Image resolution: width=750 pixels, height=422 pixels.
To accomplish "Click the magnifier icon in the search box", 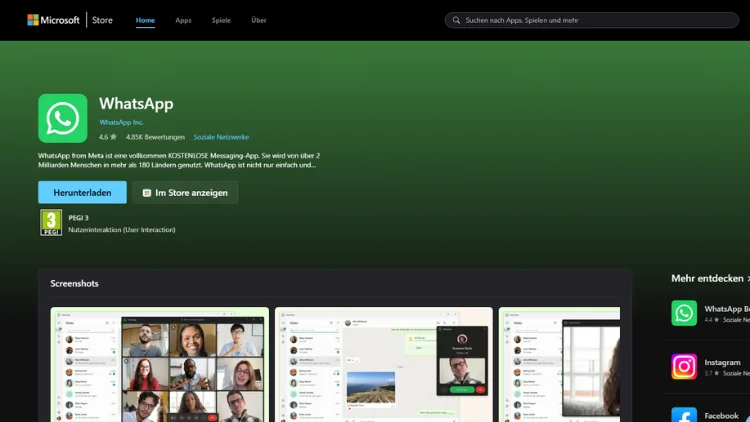I will pyautogui.click(x=456, y=20).
